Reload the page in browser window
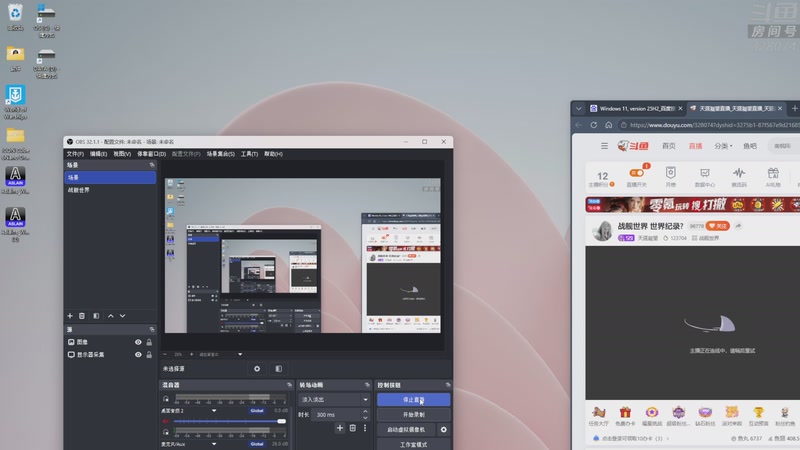 click(593, 125)
